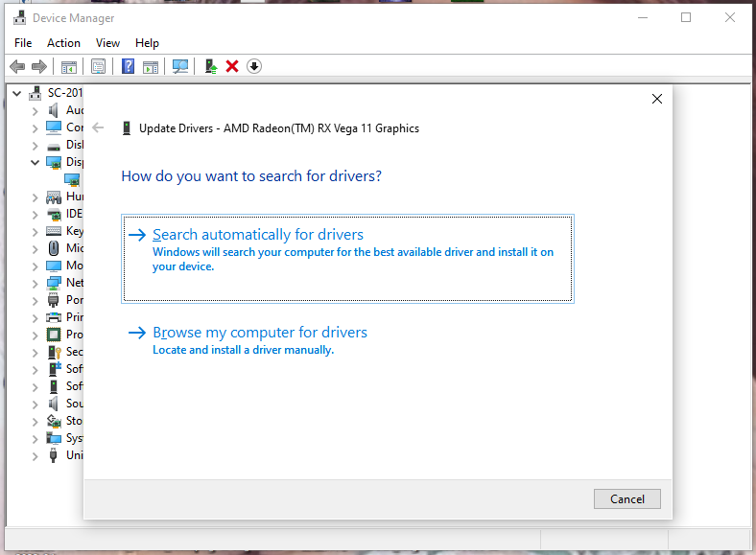Expand the Audio category chevron
The width and height of the screenshot is (756, 555).
pos(35,111)
